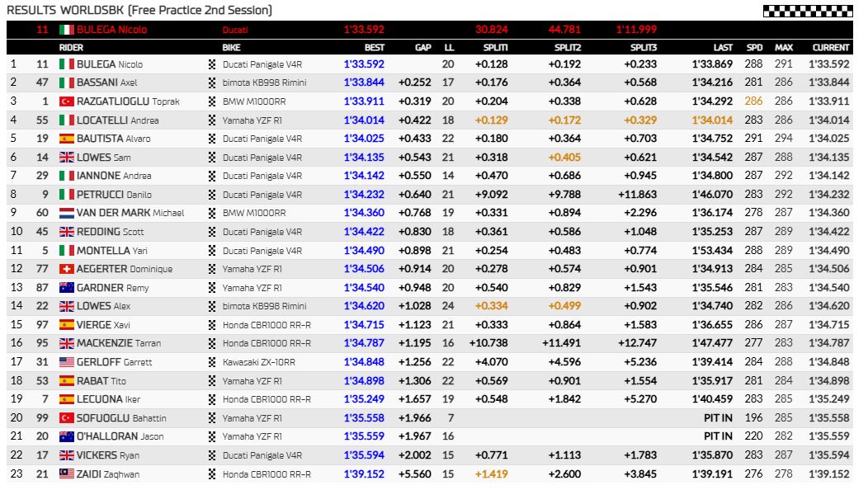Click the US flag next to GERLOFF Garrett

pos(67,362)
